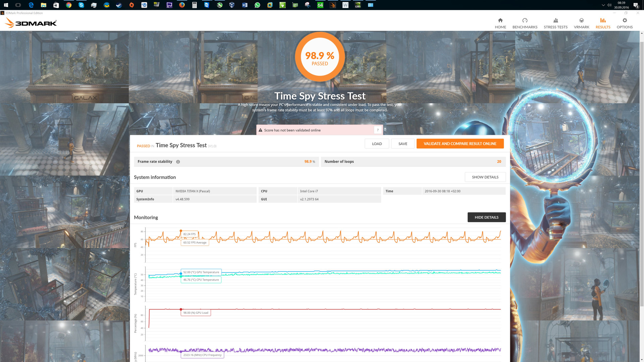Click the 52.00 °C GPU Temperature marker
The width and height of the screenshot is (644, 362).
coord(181,274)
